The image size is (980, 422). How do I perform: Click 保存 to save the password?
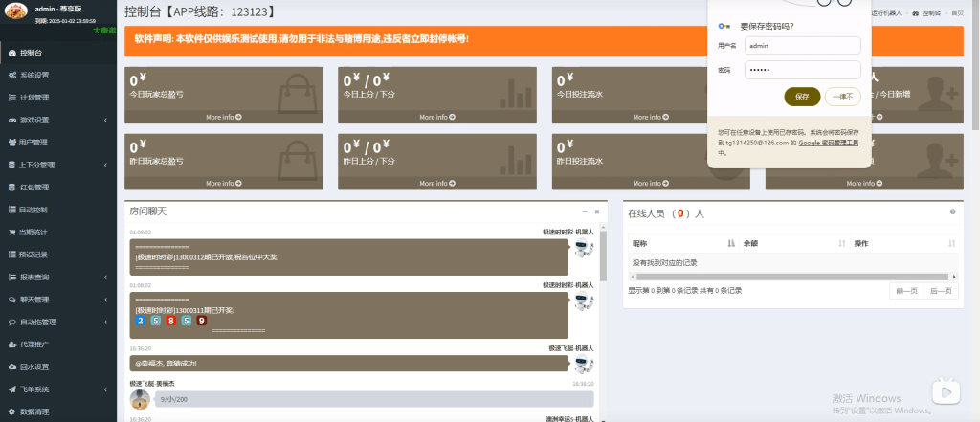coord(802,97)
